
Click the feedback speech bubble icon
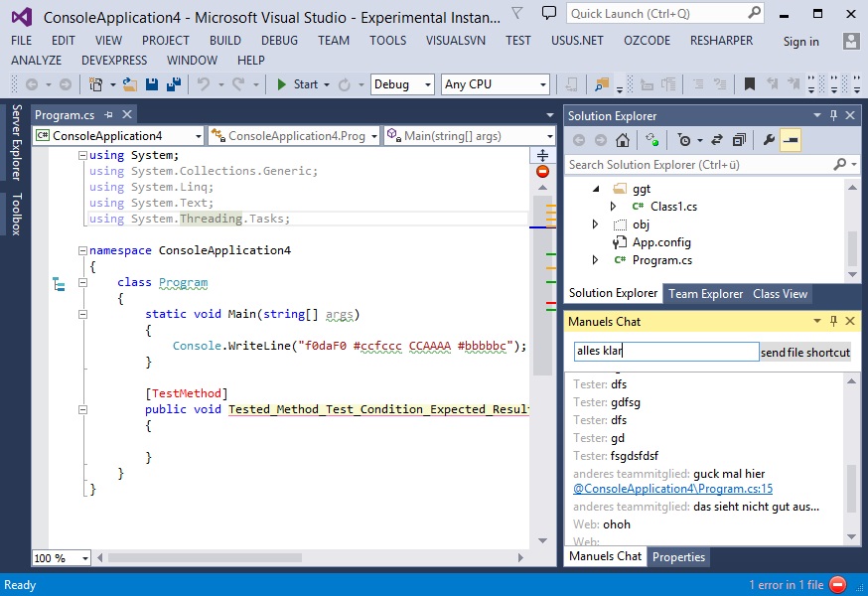click(x=549, y=14)
